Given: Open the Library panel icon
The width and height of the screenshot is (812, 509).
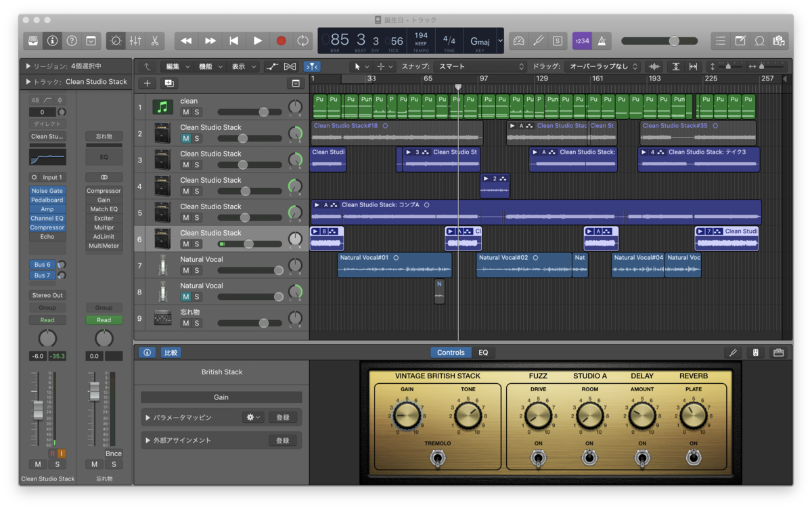Looking at the screenshot, I should coord(33,41).
